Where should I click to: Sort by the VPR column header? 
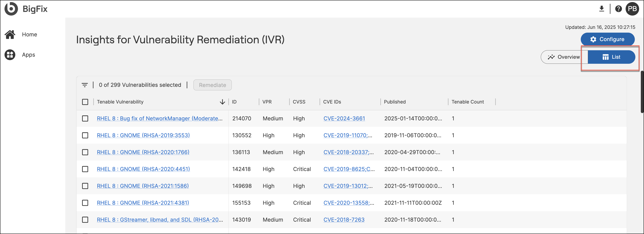pyautogui.click(x=267, y=102)
